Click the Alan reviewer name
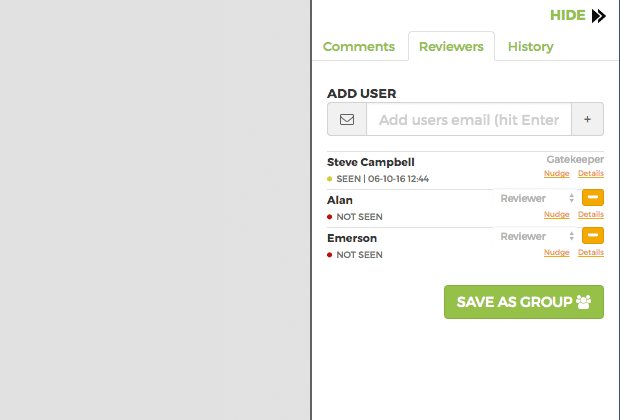Image resolution: width=620 pixels, height=420 pixels. (x=340, y=200)
